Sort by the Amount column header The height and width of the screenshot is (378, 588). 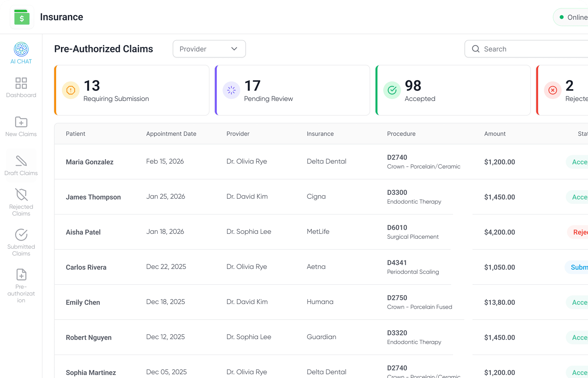pos(495,134)
